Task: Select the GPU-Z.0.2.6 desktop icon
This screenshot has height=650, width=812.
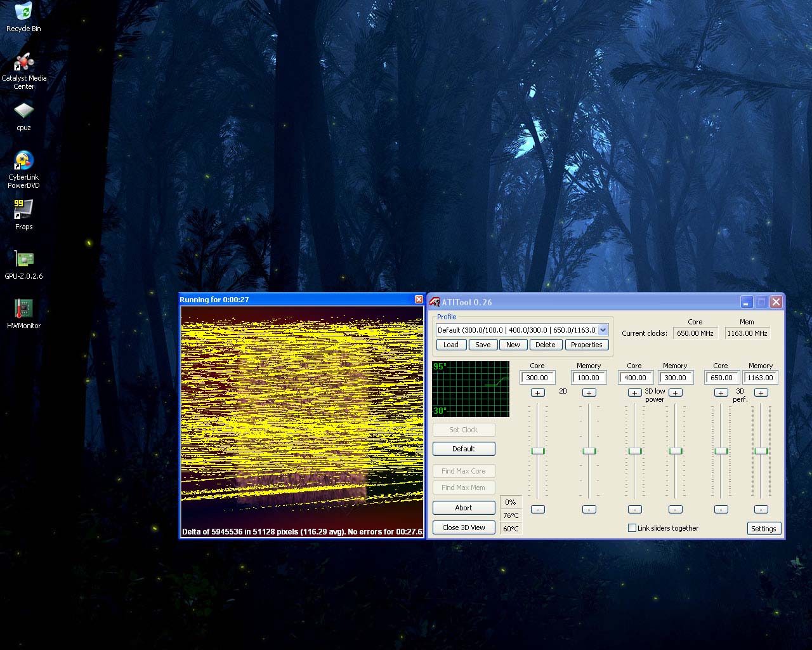Action: [23, 265]
